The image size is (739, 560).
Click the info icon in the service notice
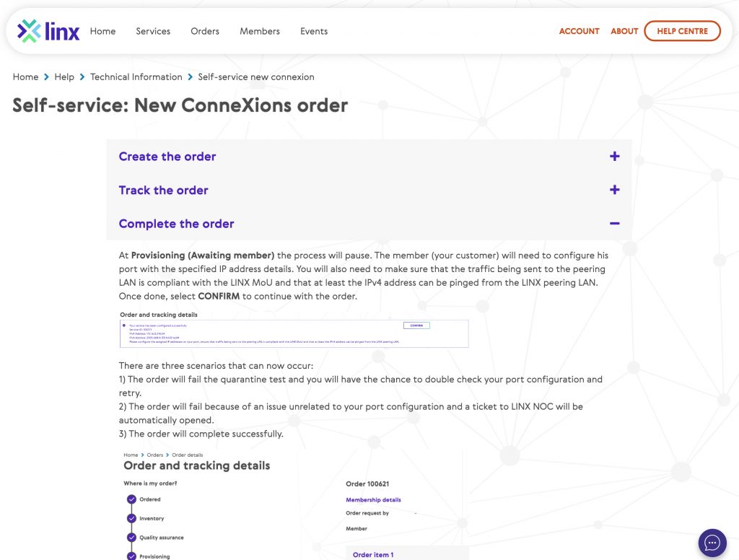coord(124,327)
